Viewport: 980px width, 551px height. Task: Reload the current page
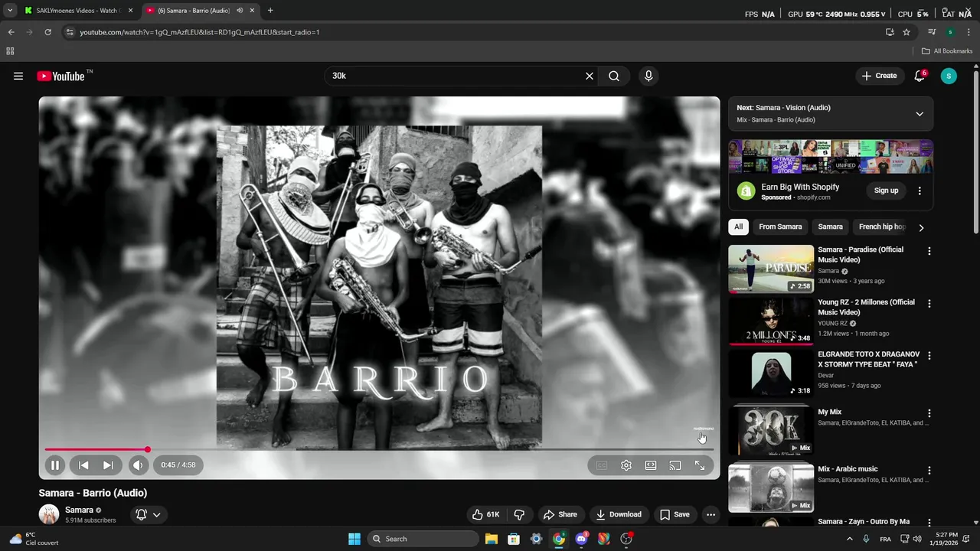tap(47, 32)
